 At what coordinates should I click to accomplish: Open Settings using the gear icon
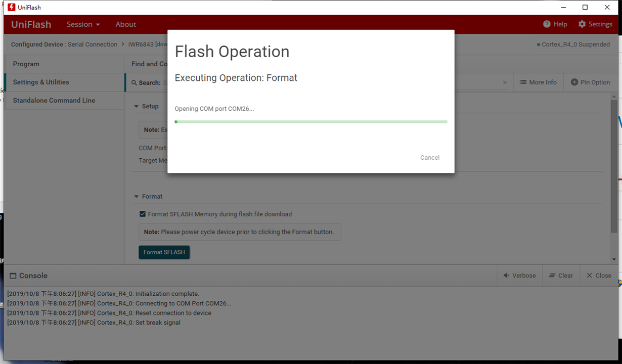tap(582, 24)
